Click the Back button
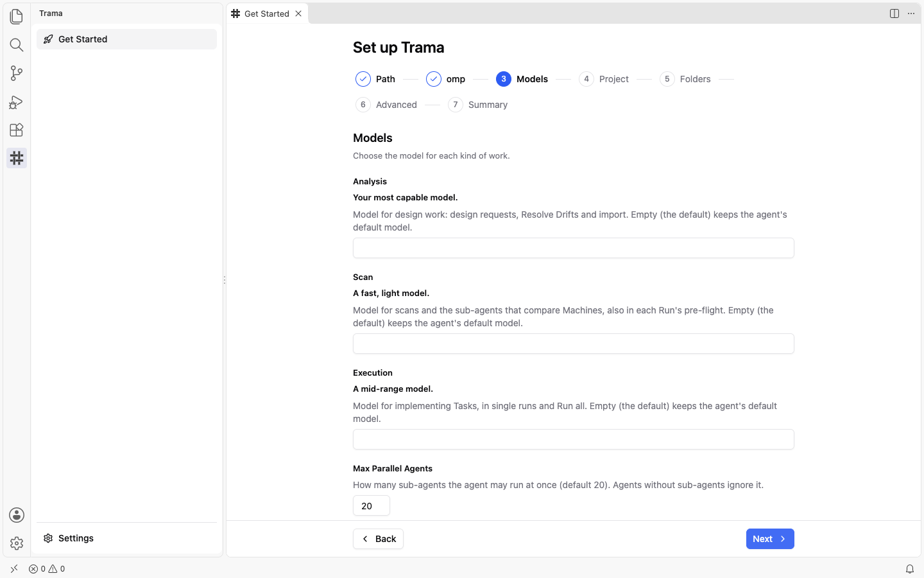This screenshot has width=924, height=578. (378, 539)
